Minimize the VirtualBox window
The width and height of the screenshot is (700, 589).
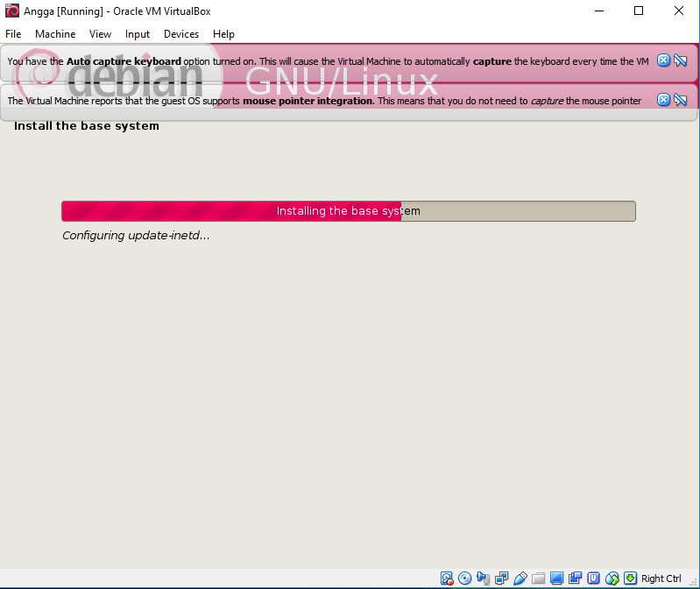tap(599, 11)
